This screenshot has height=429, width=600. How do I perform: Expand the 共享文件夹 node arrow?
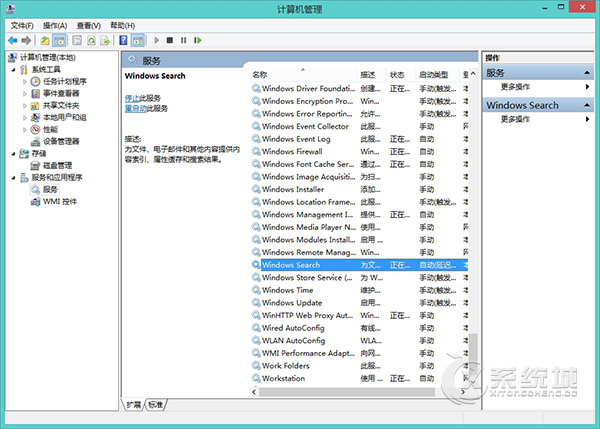24,105
